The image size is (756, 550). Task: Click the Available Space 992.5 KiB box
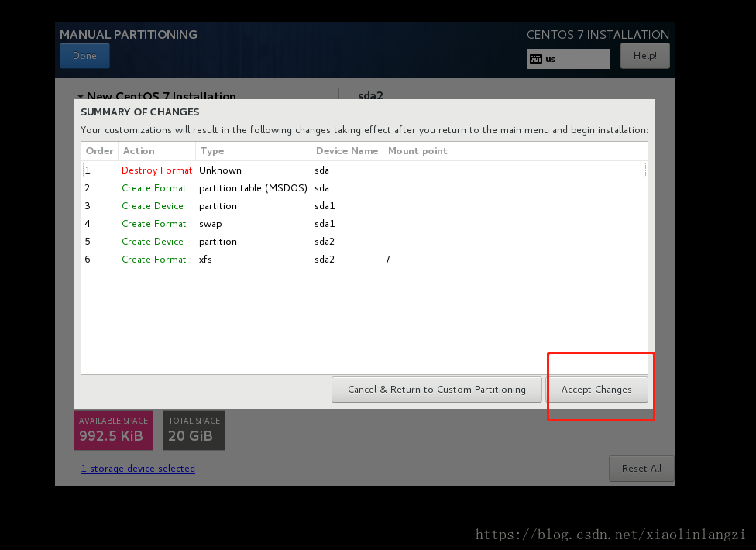[x=113, y=430]
